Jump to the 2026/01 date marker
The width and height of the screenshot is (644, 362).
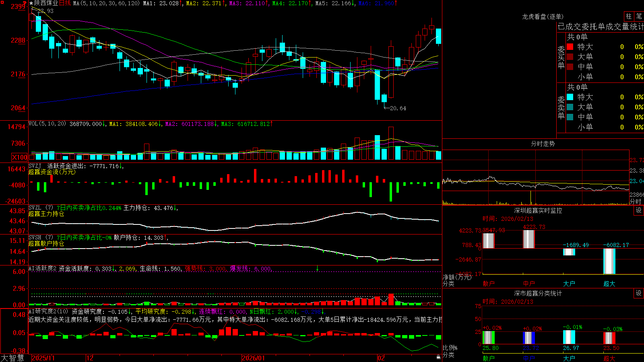tap(254, 358)
